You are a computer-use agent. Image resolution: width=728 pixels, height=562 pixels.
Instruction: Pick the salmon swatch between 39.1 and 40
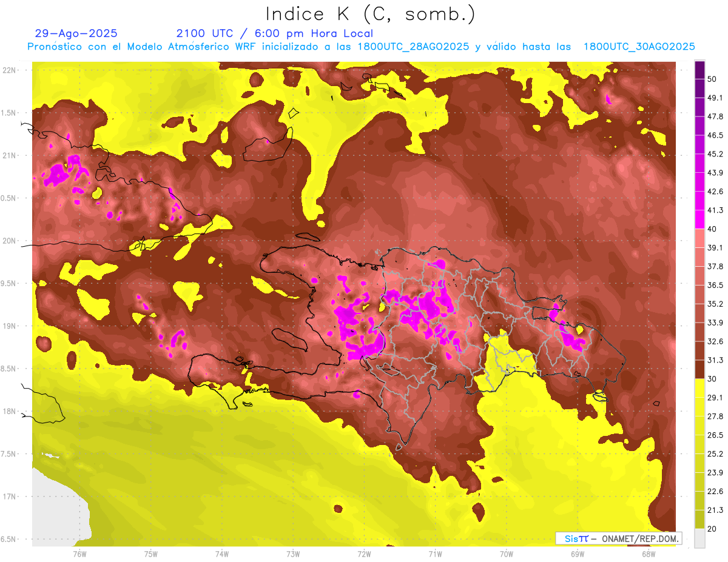(699, 238)
